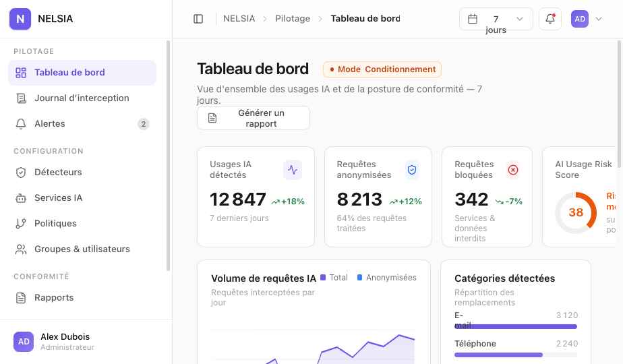The image size is (623, 364).
Task: Open the Détecteurs configuration
Action: pos(82,173)
